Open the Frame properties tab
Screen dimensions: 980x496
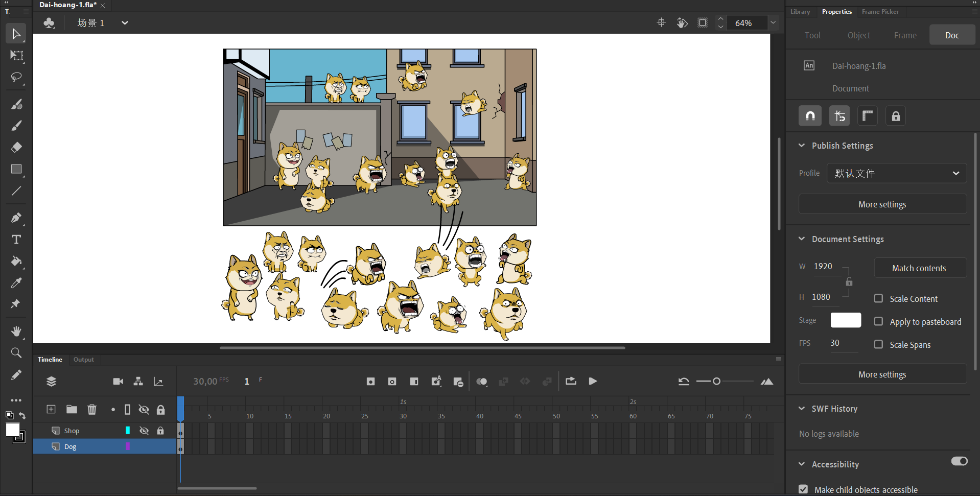pyautogui.click(x=905, y=35)
